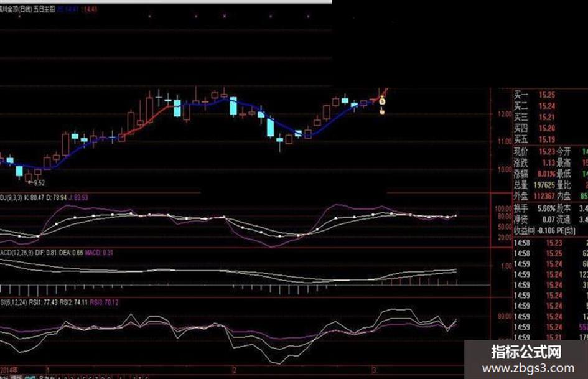Click the 收益 value -0.106

(x=546, y=230)
